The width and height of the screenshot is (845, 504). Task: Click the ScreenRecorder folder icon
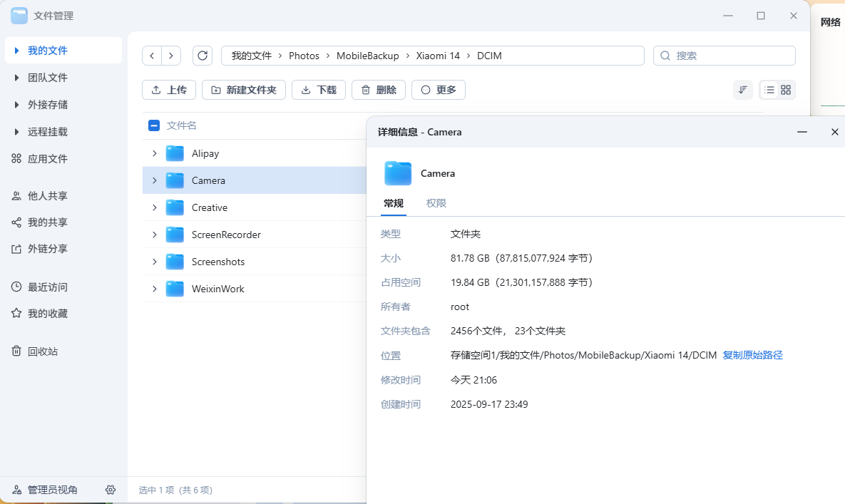(175, 235)
